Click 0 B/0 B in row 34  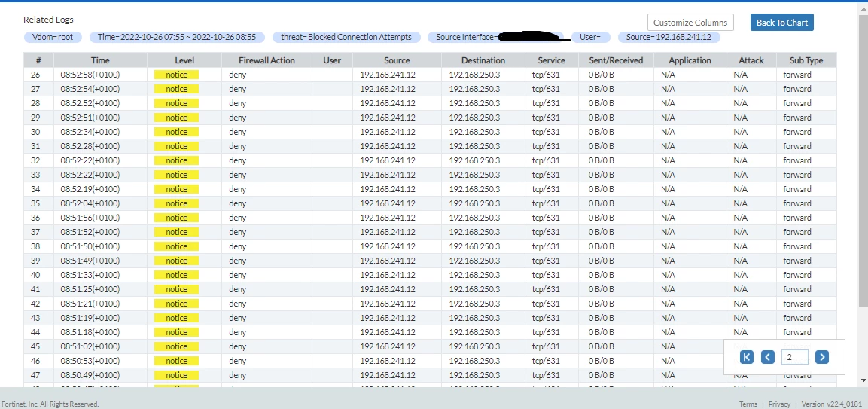602,189
